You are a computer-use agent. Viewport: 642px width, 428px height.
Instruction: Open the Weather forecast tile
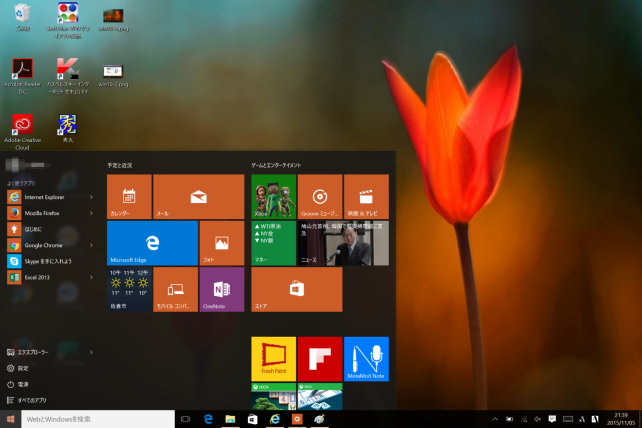click(129, 290)
